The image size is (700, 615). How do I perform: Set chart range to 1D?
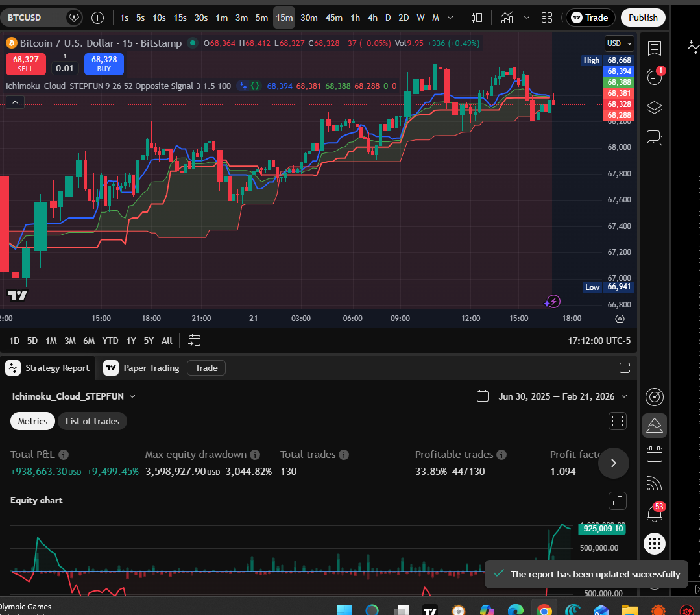pos(14,341)
